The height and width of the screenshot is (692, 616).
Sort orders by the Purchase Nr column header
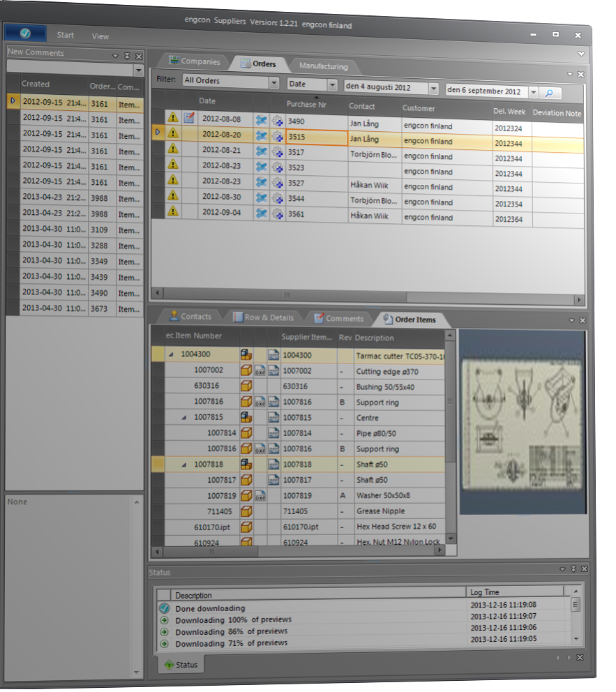pos(306,105)
